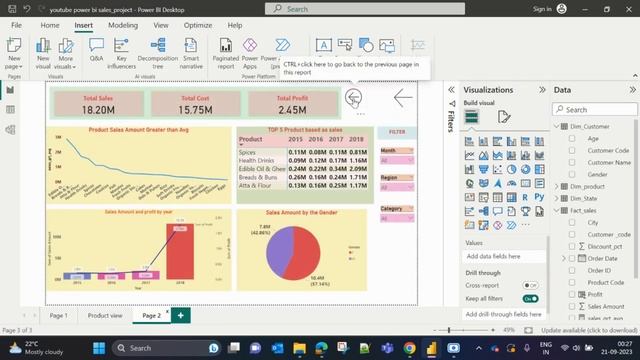Open the Shapes menu in ribbon
The image size is (640, 360).
tap(366, 45)
